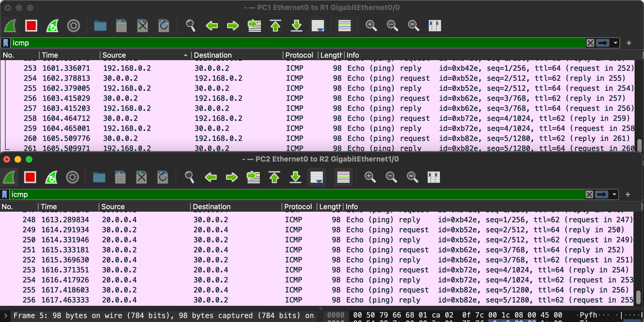
Task: Jump to last packet in PC2 toolbar
Action: 296,177
